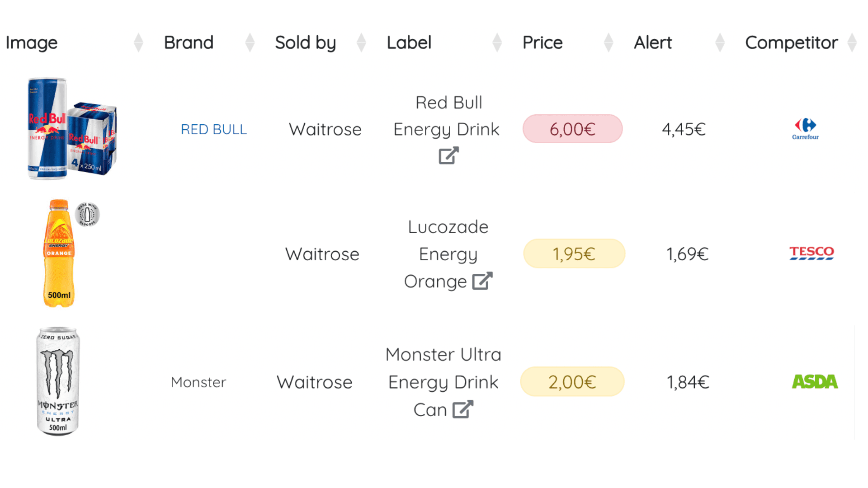
Task: Click the Lucozade Orange bottle thumbnail
Action: coord(60,252)
